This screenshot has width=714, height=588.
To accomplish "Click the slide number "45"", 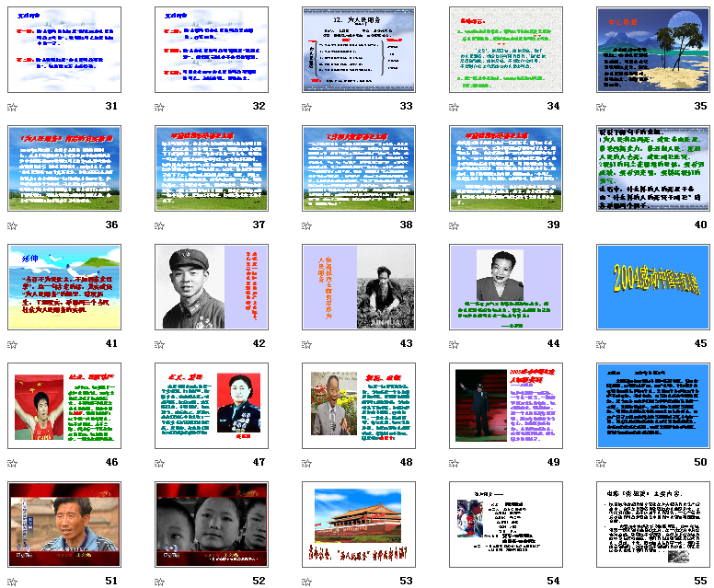I will [x=700, y=344].
